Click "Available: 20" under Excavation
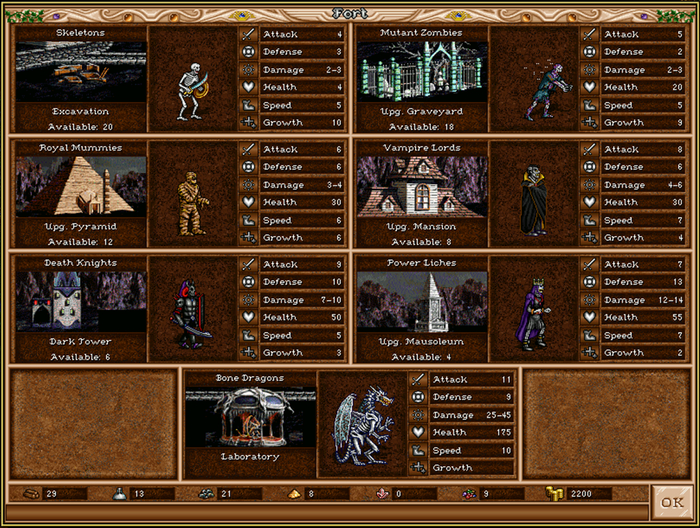The width and height of the screenshot is (700, 528). coord(80,127)
